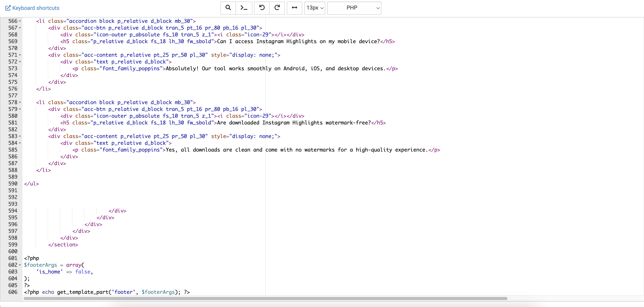
Task: Collapse the code fold at line 566
Action: (20, 21)
